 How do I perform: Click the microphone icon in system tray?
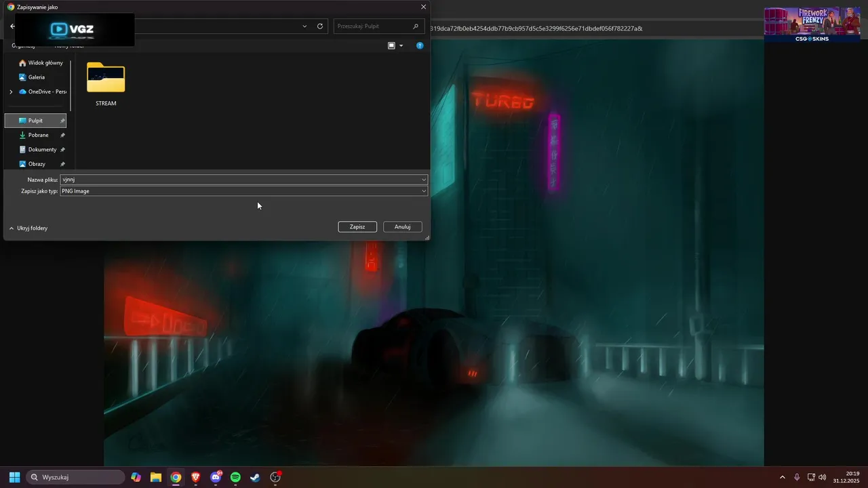797,477
